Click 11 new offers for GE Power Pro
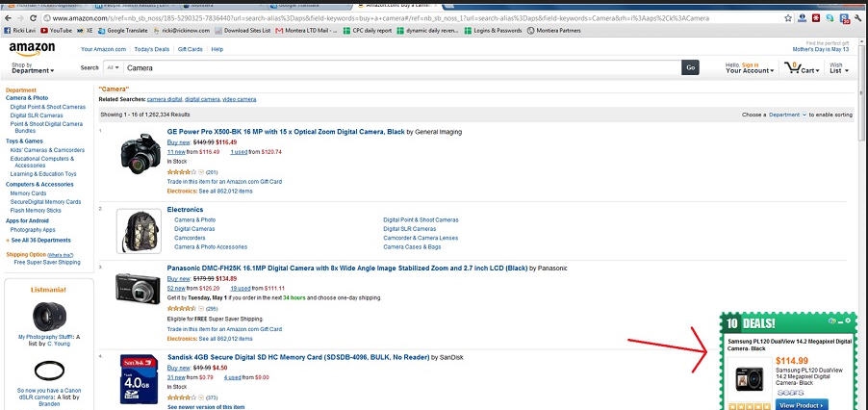This screenshot has height=410, width=868. [176, 152]
